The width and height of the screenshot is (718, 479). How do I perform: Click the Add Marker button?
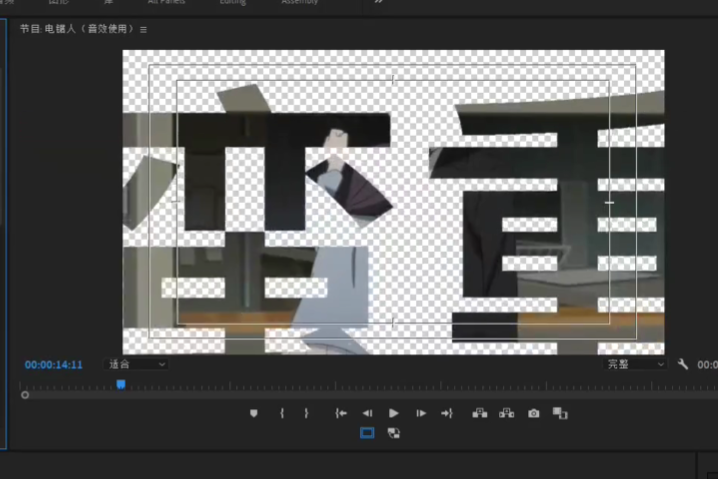[254, 413]
